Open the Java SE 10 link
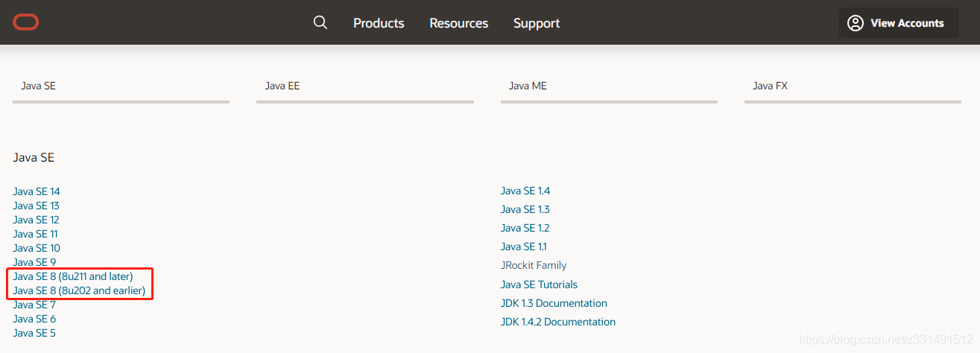The width and height of the screenshot is (980, 353). 37,248
